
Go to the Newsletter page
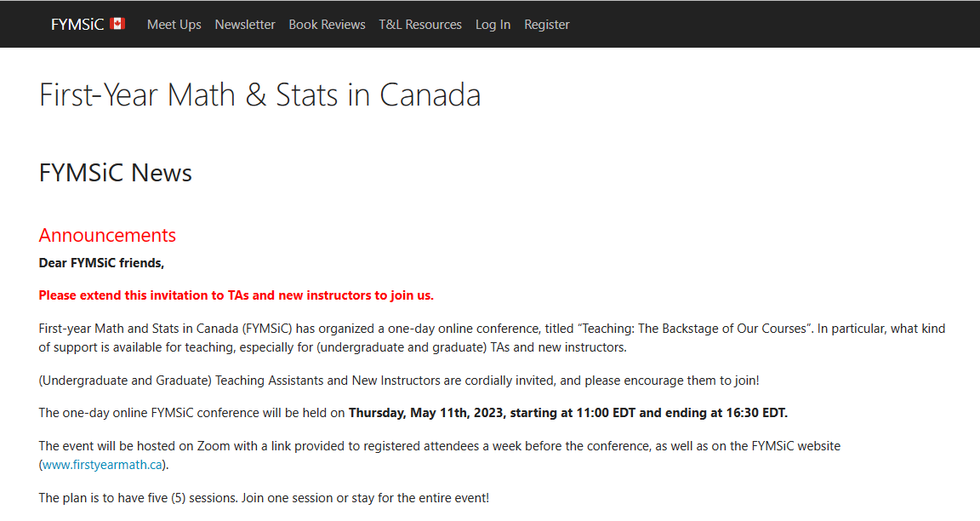click(x=245, y=25)
